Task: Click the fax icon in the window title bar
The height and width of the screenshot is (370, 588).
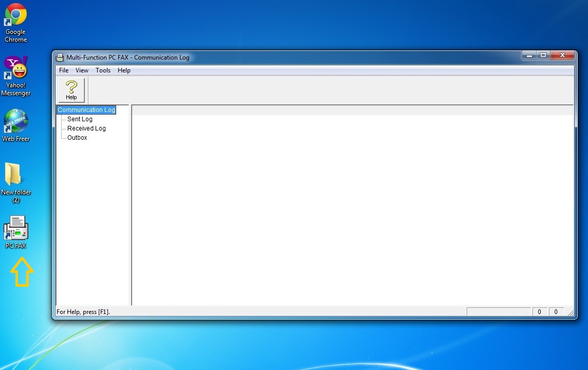Action: [x=60, y=58]
